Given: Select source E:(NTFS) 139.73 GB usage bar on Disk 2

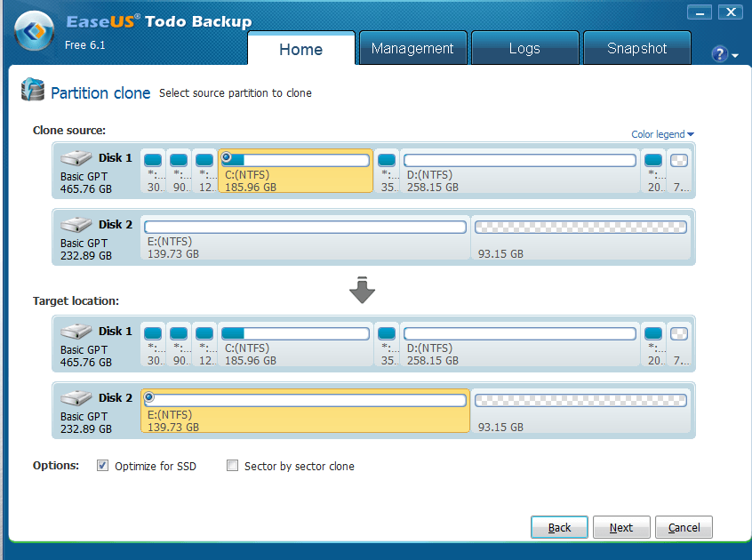Looking at the screenshot, I should pos(306,227).
